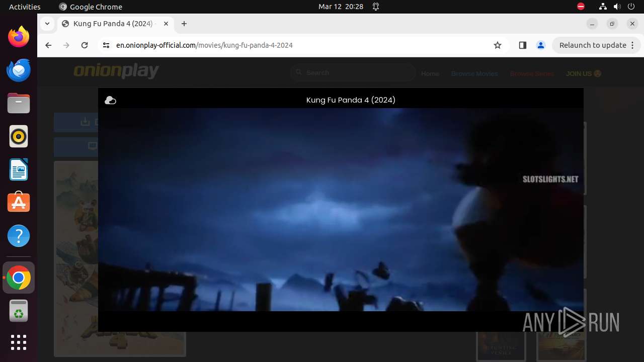Viewport: 644px width, 362px height.
Task: Show Applications grid in dock
Action: [19, 342]
